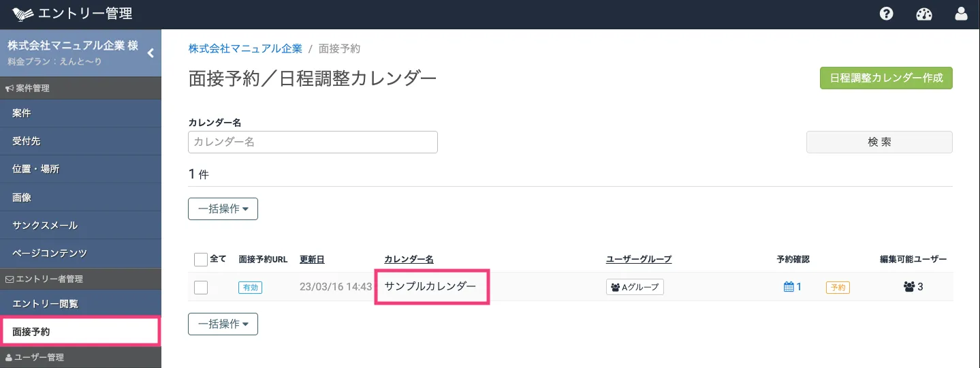Open the help question mark icon

886,14
